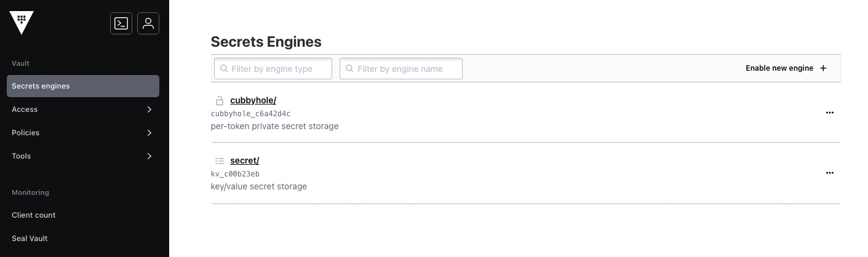Open the cubbyhole engine's three-dot menu
The height and width of the screenshot is (257, 868).
[829, 113]
